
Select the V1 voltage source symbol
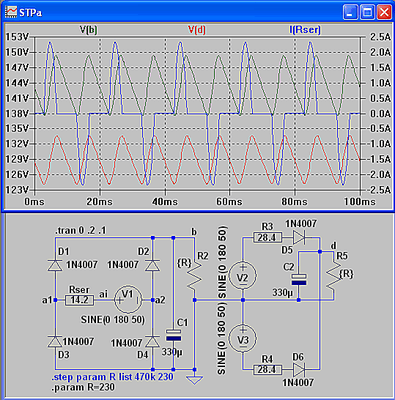click(x=128, y=300)
